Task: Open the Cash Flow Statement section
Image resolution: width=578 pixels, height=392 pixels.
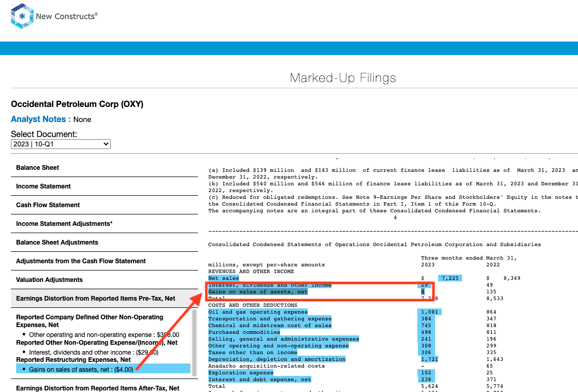Action: (x=104, y=205)
